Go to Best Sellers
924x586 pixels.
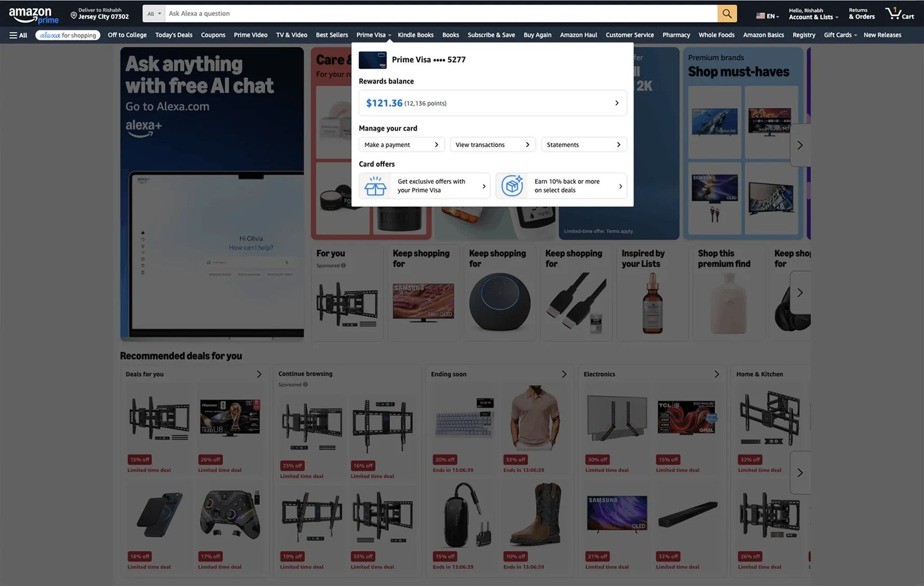[x=332, y=35]
